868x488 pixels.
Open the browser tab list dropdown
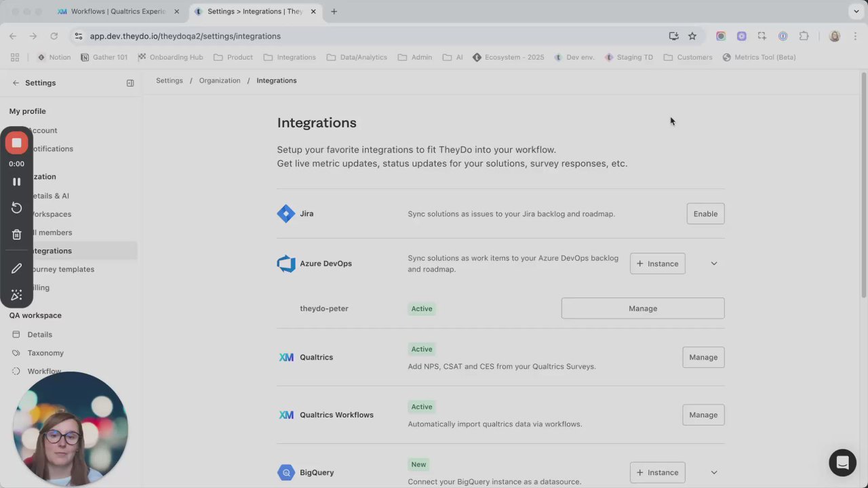point(856,12)
